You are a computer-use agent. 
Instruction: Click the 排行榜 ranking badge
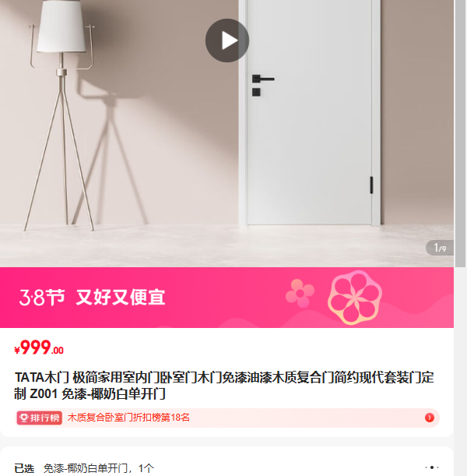[x=40, y=418]
